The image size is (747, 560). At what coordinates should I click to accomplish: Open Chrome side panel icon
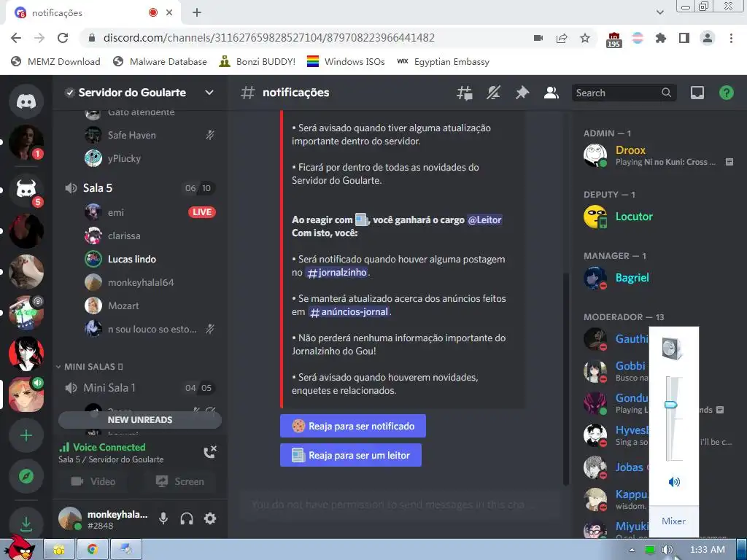pos(684,38)
